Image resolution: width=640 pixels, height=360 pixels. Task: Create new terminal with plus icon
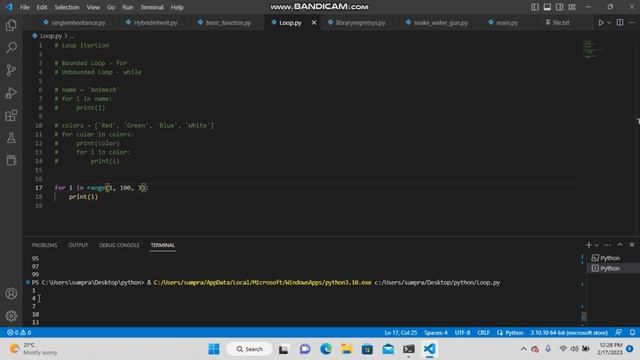pyautogui.click(x=589, y=244)
